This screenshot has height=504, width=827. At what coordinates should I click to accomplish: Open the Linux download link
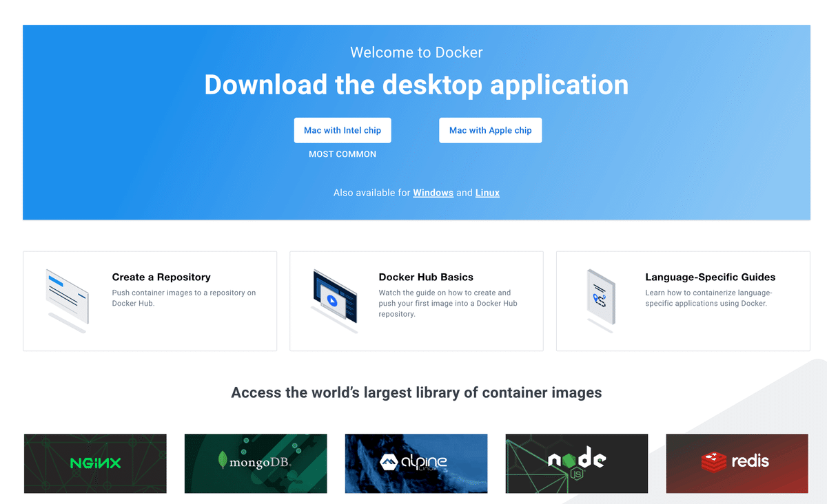[487, 193]
